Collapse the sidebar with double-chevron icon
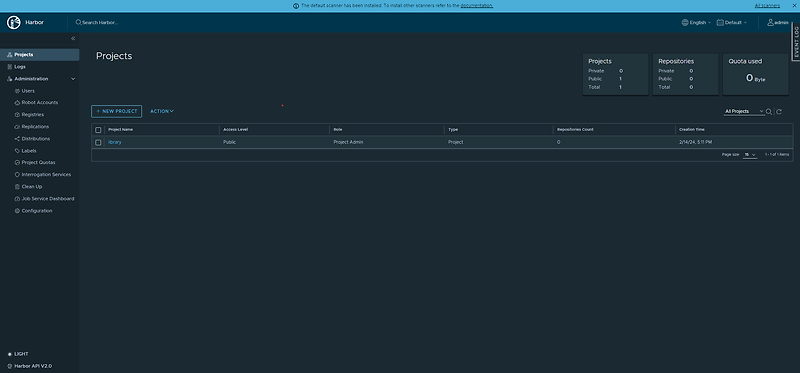 73,38
